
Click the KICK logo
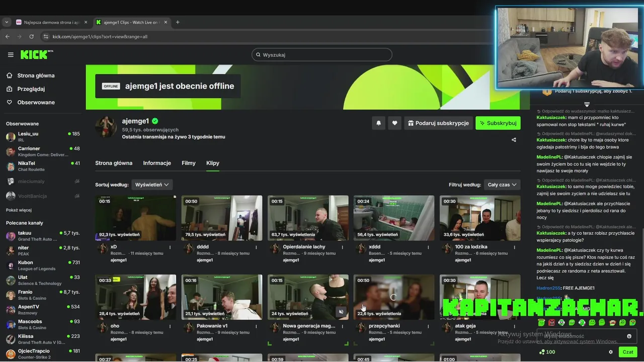pos(37,54)
